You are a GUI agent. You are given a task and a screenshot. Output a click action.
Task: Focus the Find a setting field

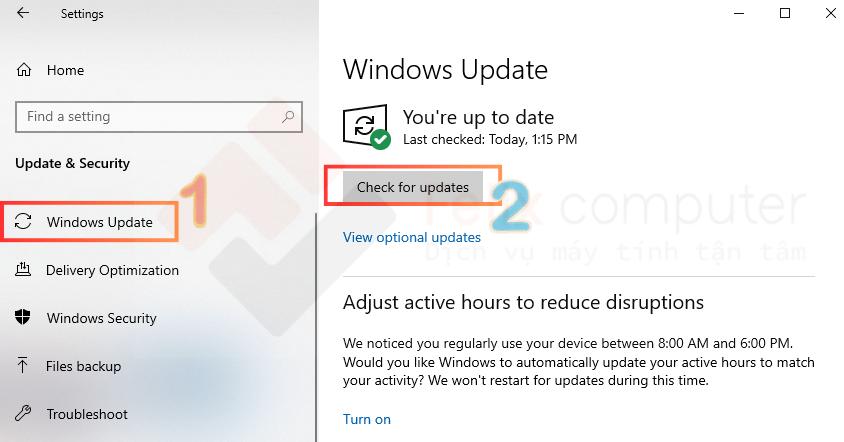point(159,116)
